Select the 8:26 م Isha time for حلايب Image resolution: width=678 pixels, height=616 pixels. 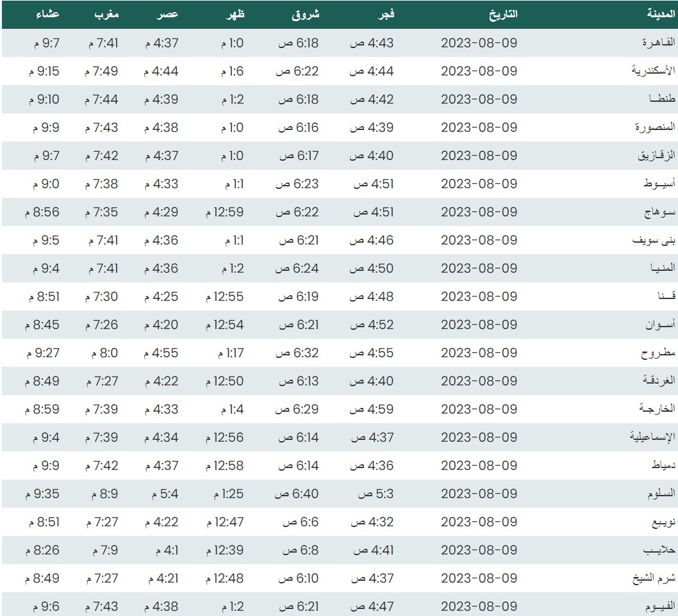(42, 550)
